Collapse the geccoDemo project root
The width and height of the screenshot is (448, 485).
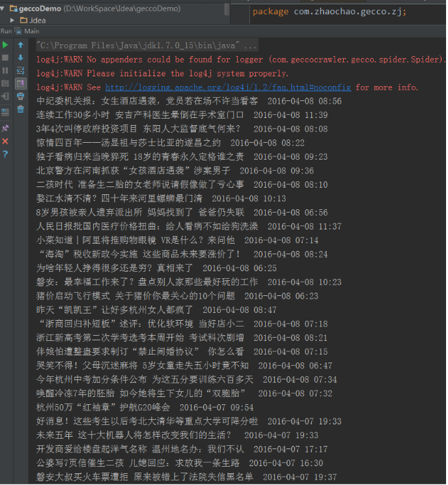click(x=3, y=8)
